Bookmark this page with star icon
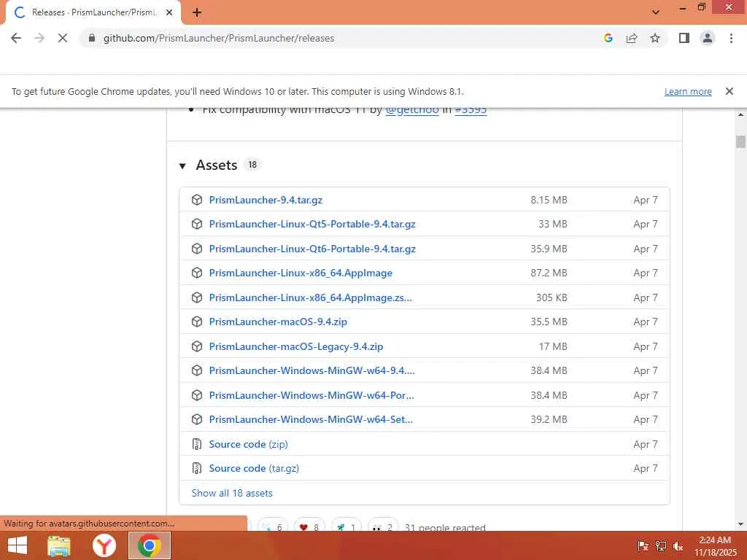747x560 pixels. 655,38
